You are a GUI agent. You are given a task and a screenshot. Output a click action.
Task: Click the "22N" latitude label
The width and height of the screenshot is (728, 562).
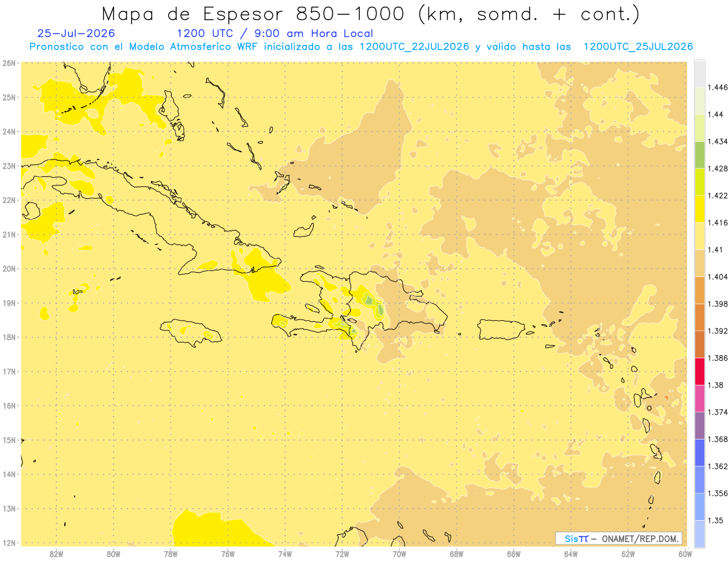(9, 200)
